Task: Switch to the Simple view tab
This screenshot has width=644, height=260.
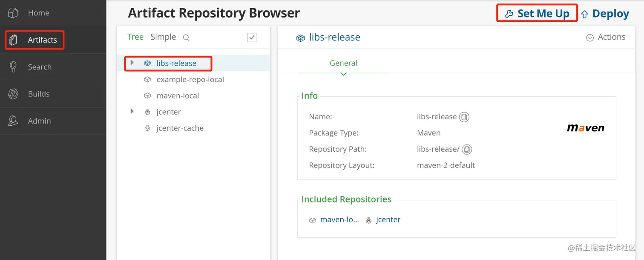Action: click(163, 37)
